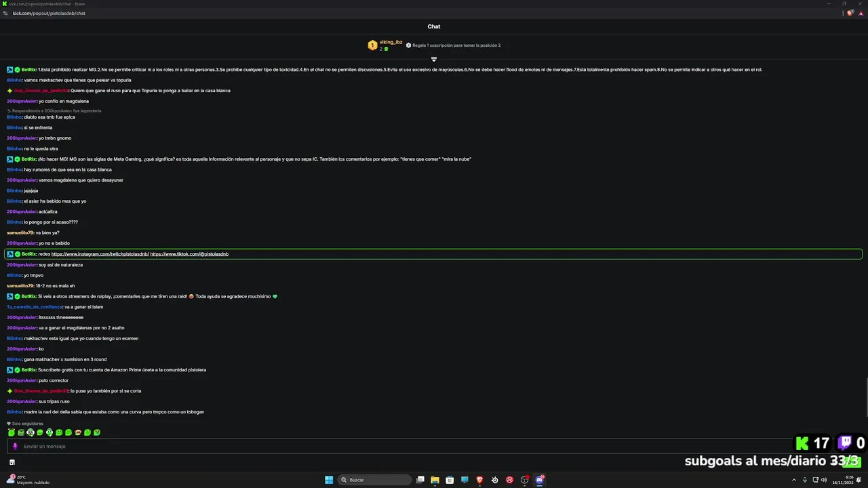Screen dimensions: 868x488
Task: Click 'Solo seguidores' followers-only indicator
Action: tap(25, 424)
